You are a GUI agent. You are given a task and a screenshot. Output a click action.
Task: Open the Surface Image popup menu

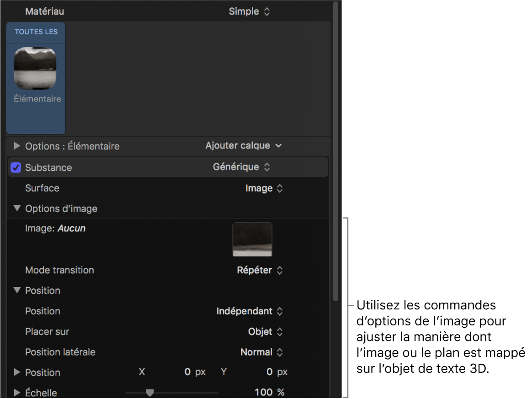[264, 188]
